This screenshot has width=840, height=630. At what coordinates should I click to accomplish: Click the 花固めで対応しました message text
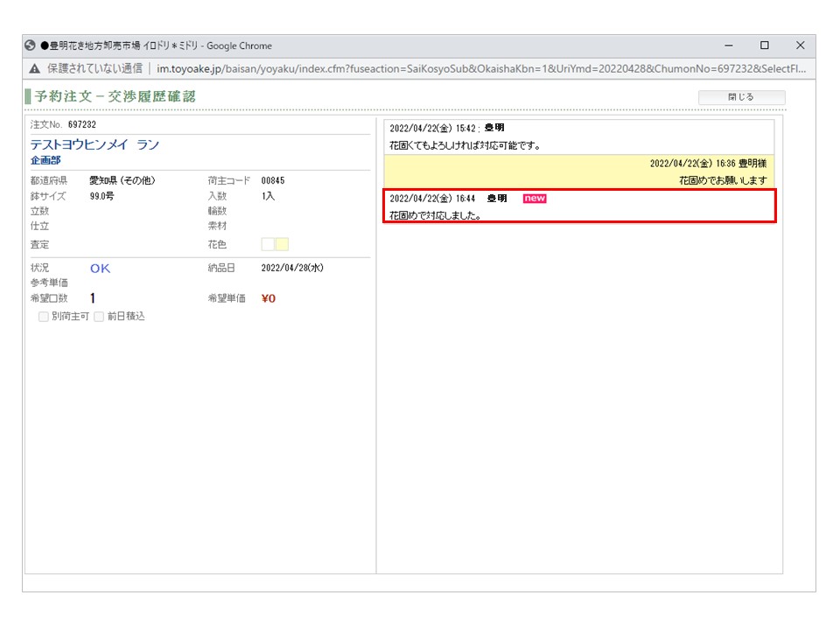pos(435,215)
